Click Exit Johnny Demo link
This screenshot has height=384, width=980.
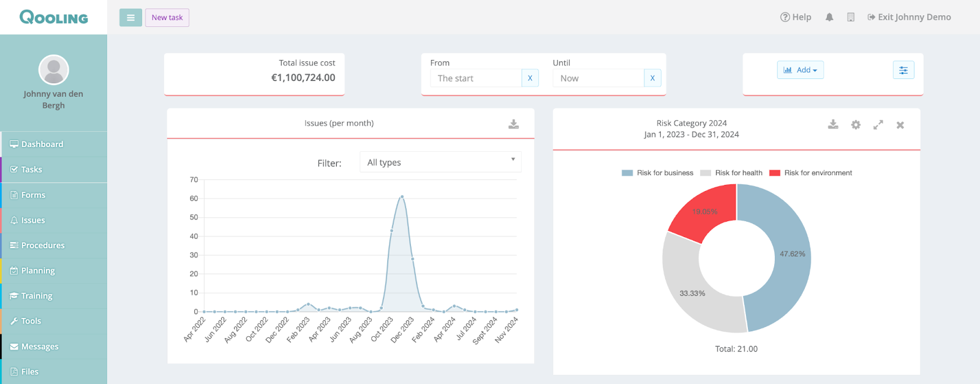coord(910,17)
